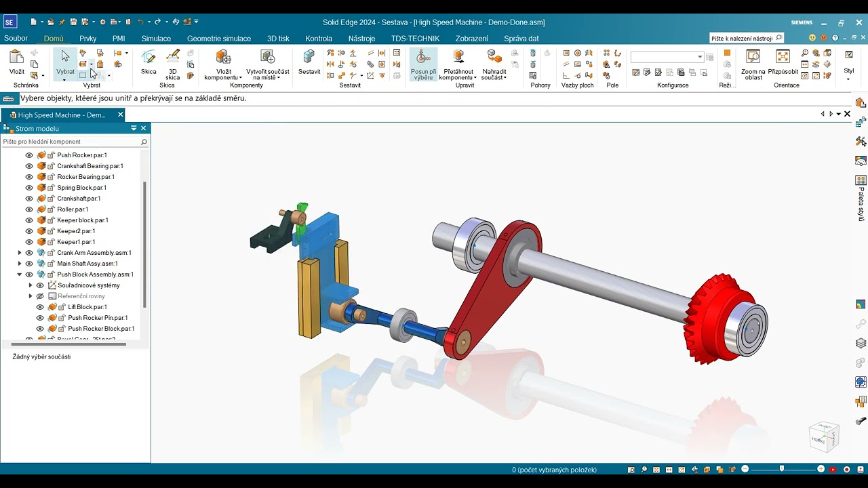Click the Nahradit součást icon
The width and height of the screenshot is (868, 488).
click(494, 57)
